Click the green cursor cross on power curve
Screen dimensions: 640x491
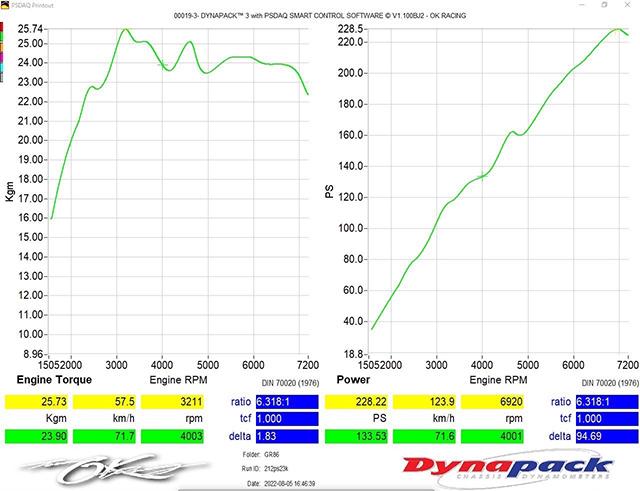click(482, 176)
